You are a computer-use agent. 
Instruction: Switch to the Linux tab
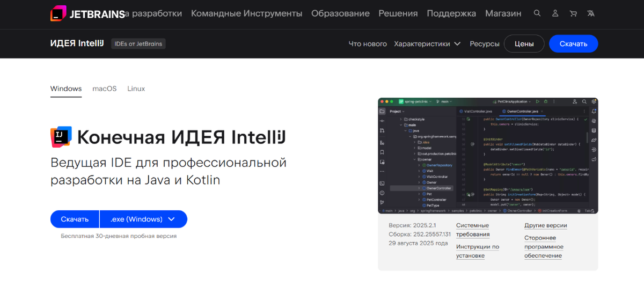tap(136, 89)
